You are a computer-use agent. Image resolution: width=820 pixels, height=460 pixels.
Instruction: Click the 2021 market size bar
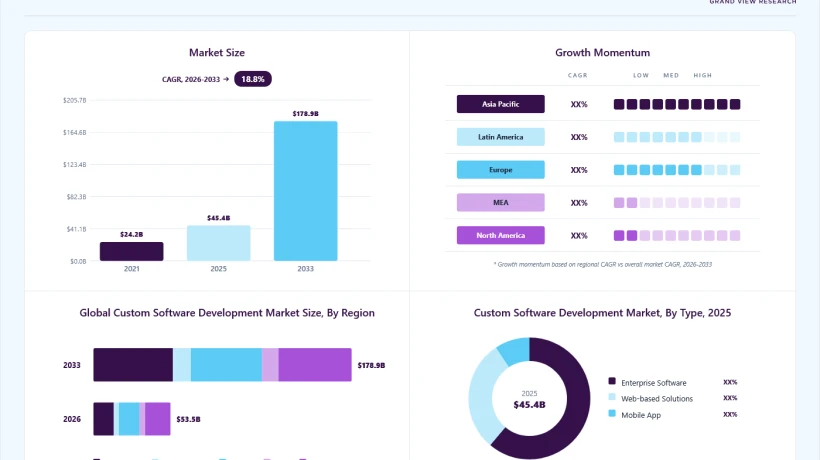click(x=131, y=251)
